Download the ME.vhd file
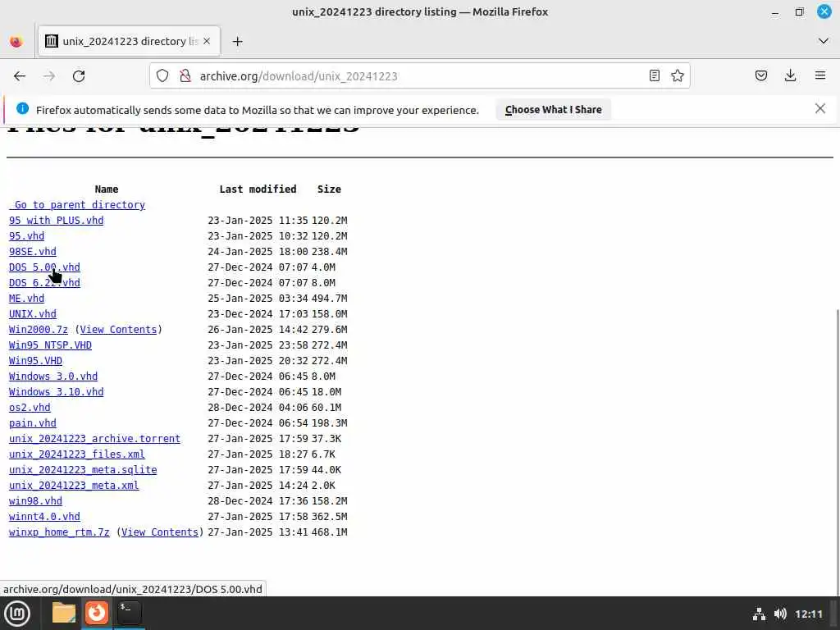The image size is (840, 630). (27, 298)
